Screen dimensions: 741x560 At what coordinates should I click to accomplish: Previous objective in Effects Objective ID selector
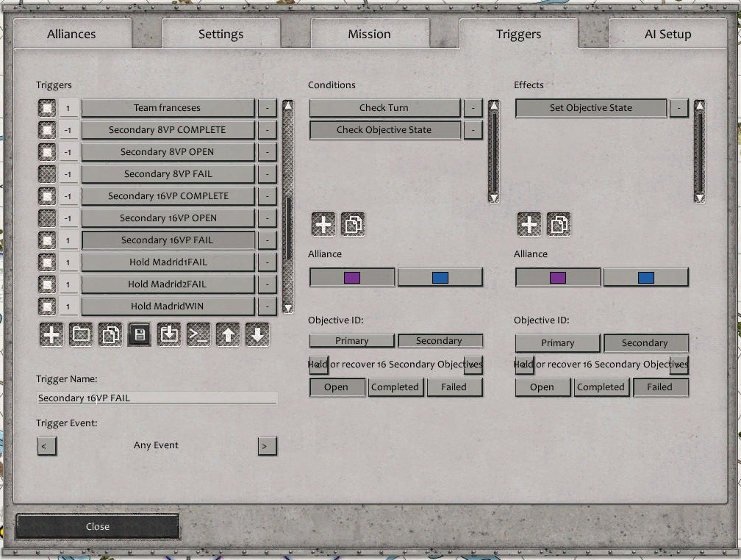525,365
